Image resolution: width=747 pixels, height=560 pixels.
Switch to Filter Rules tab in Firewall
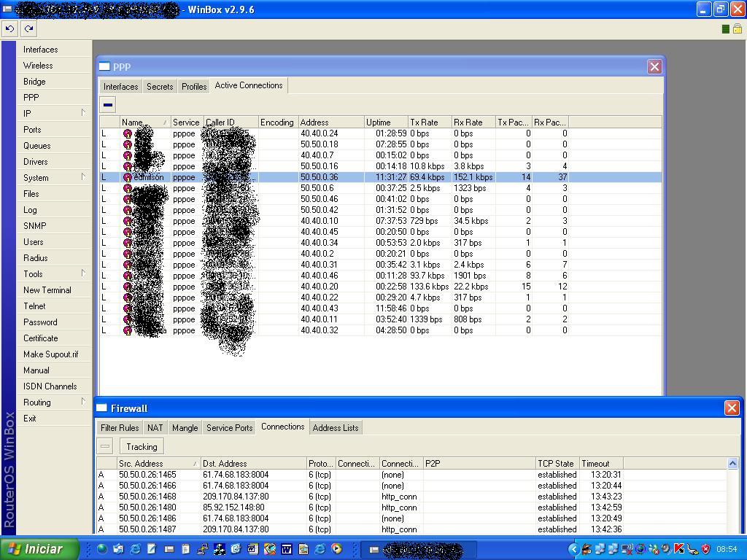click(120, 427)
